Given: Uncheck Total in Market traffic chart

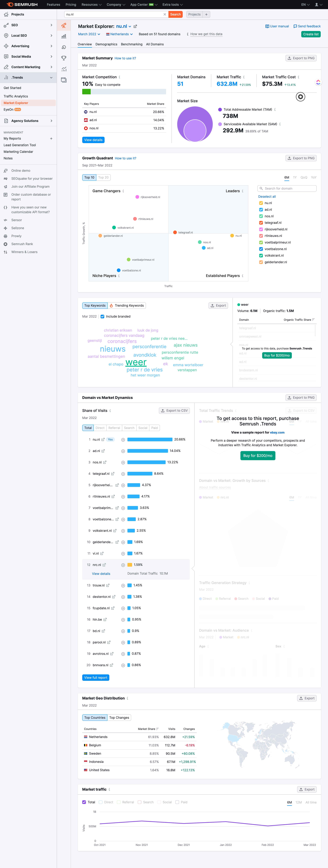Looking at the screenshot, I should click(x=84, y=802).
